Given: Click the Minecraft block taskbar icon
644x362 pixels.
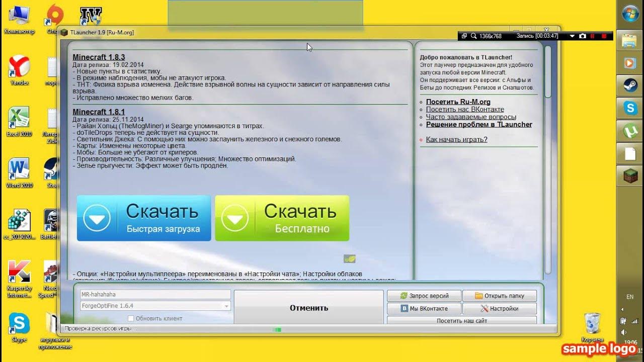Looking at the screenshot, I should [x=630, y=175].
